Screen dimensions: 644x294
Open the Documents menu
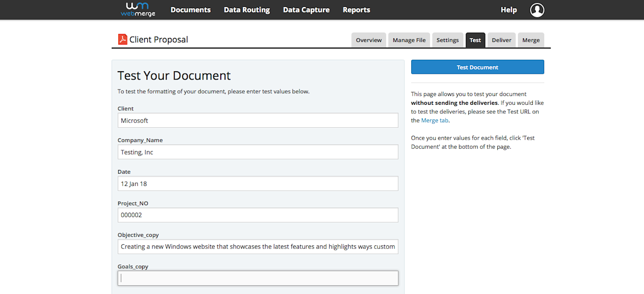click(x=190, y=10)
